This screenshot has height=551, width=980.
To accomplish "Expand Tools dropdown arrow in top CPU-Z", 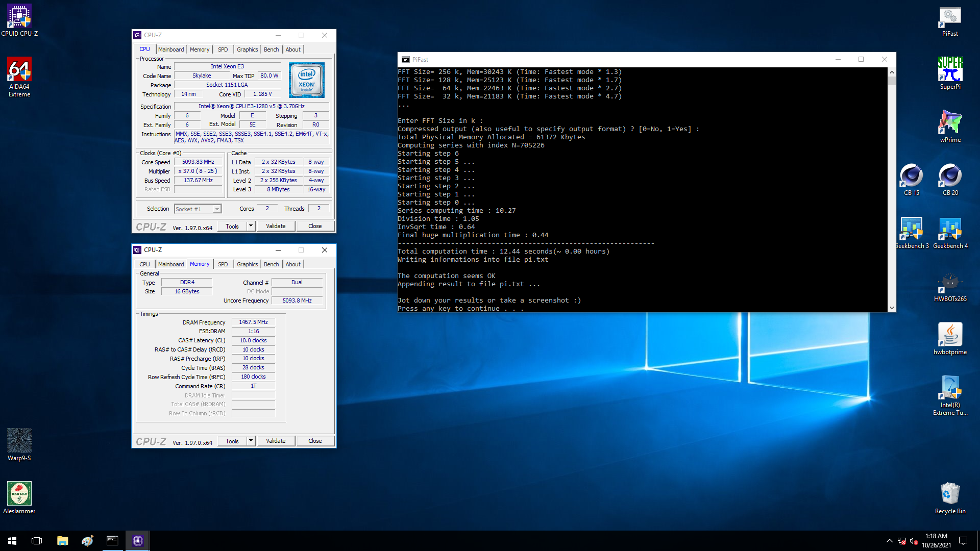I will [x=251, y=226].
